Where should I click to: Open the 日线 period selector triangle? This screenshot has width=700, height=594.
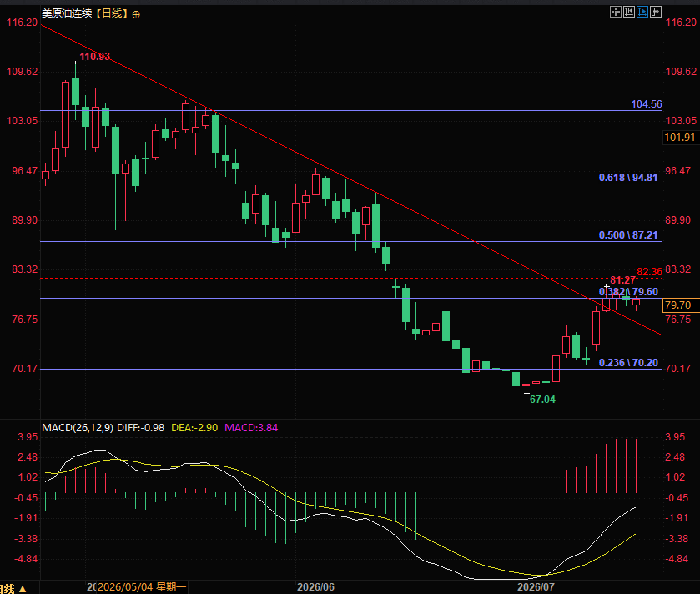coord(23,589)
